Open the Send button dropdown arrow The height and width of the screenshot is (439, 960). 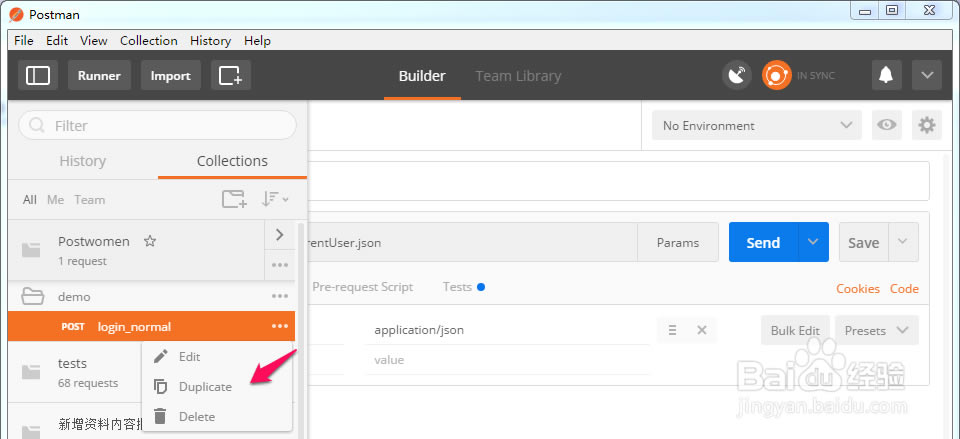click(x=813, y=242)
